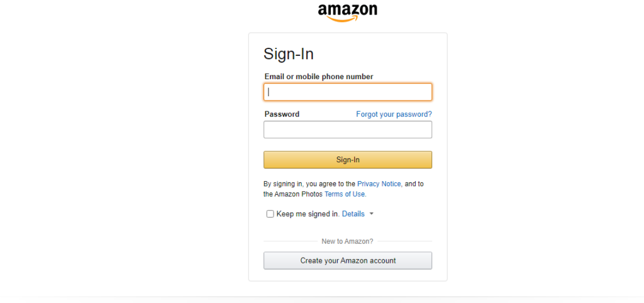Image resolution: width=644 pixels, height=303 pixels.
Task: Open the Privacy Notice link
Action: [x=379, y=184]
